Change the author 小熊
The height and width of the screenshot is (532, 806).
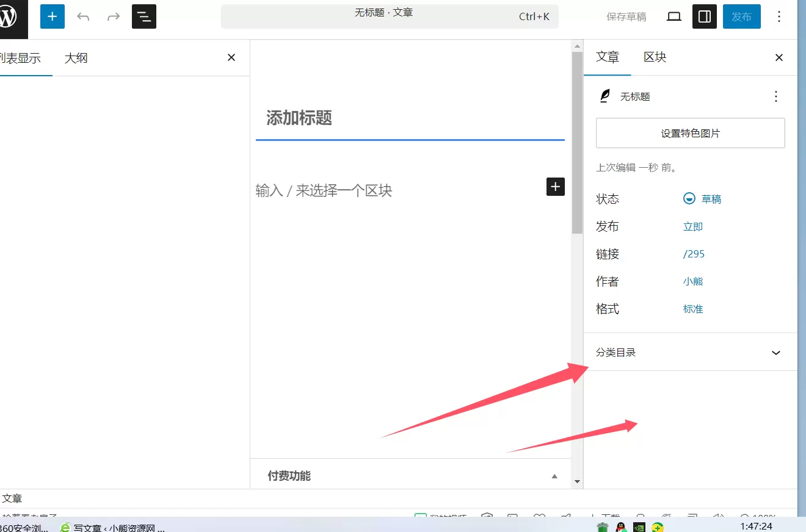(x=693, y=281)
